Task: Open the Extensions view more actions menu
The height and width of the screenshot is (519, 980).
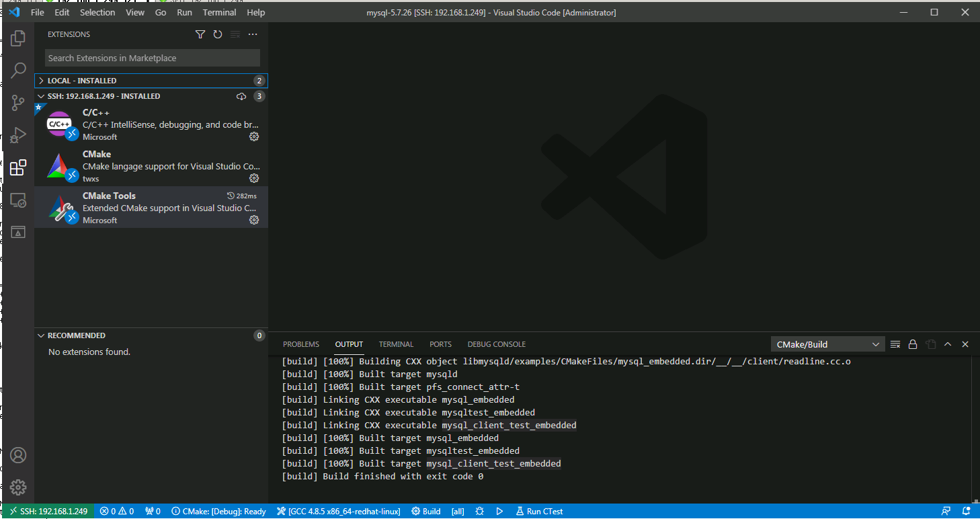Action: coord(253,34)
